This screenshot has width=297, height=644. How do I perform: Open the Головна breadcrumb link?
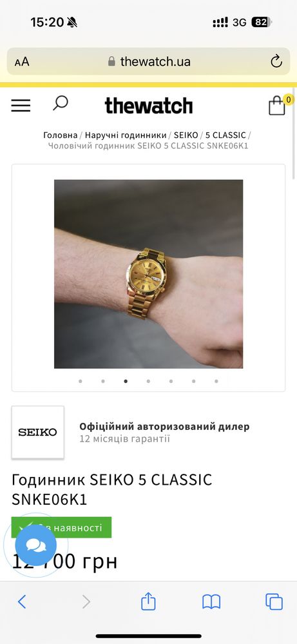61,135
